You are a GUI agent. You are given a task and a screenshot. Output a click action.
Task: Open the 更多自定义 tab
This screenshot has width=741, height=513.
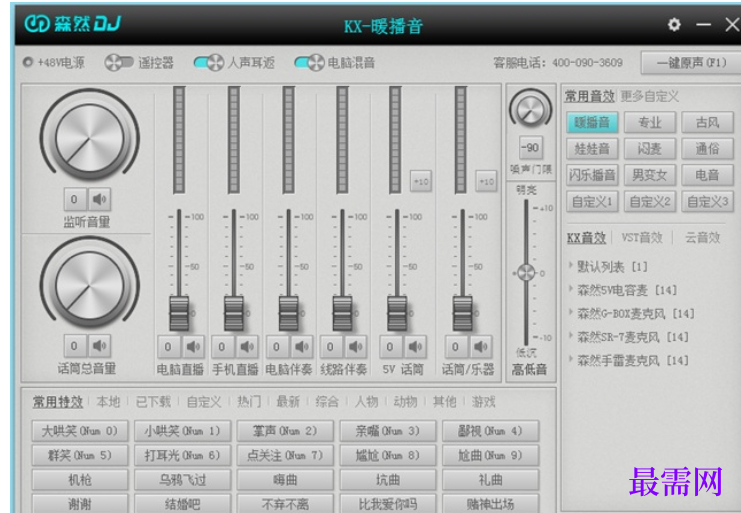point(649,96)
